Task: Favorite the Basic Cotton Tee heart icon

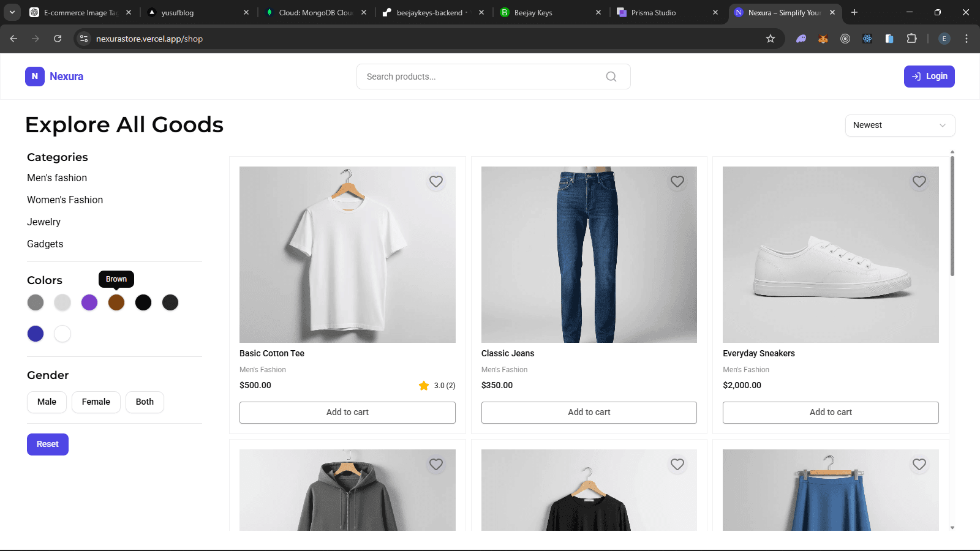Action: point(436,181)
